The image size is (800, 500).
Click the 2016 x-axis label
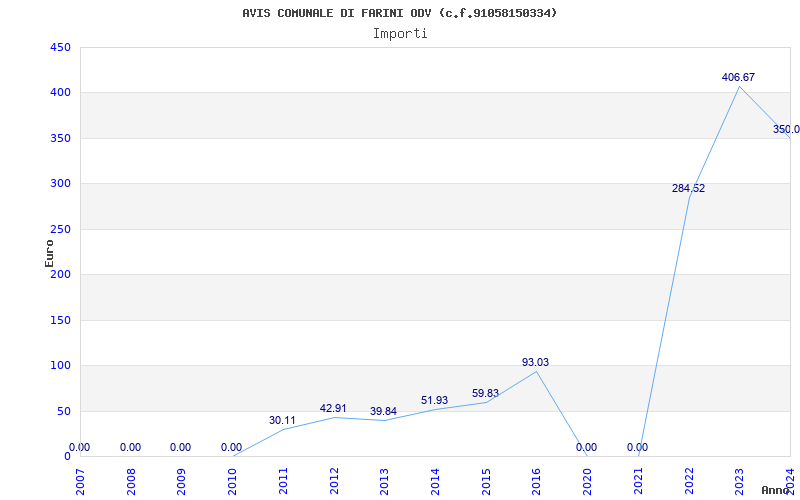pyautogui.click(x=536, y=481)
